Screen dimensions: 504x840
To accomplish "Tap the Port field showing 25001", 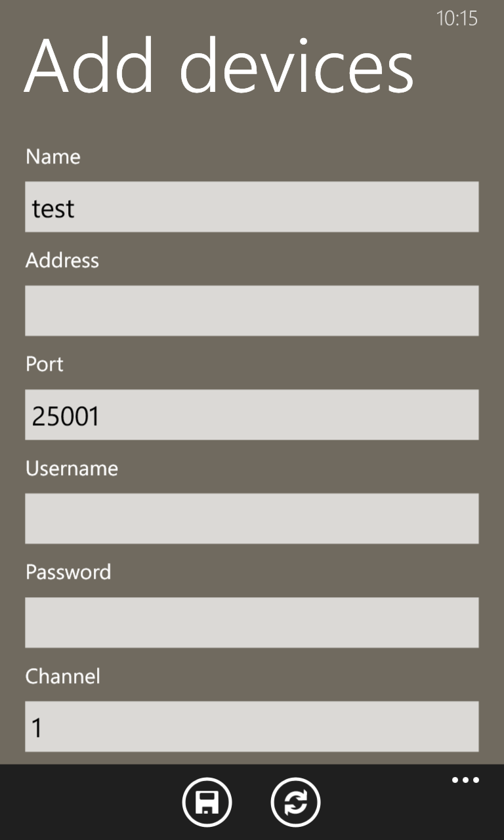I will (252, 415).
